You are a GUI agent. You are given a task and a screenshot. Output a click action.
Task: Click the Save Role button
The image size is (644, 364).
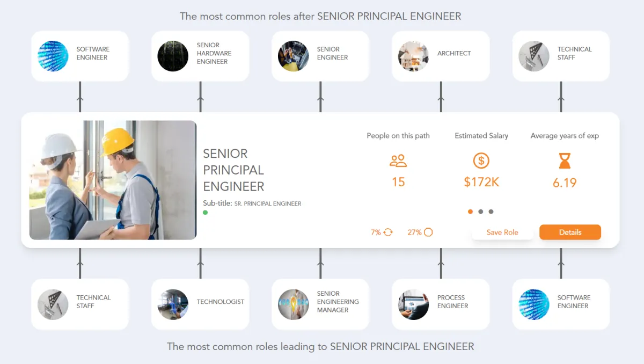(502, 232)
